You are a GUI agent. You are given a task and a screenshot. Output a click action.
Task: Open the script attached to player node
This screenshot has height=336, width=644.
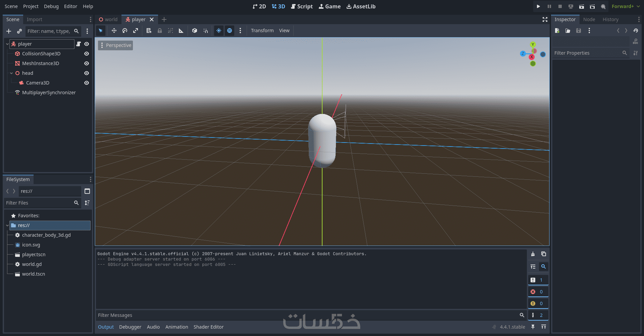(79, 44)
